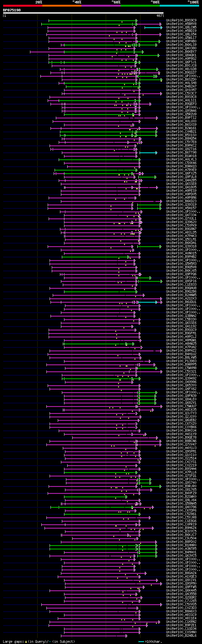Select the UniRef100_B6UDU1 label
This screenshot has height=644, width=202.
pos(181,302)
